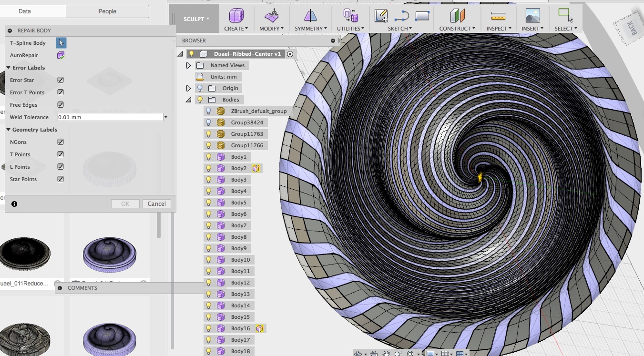Expand the Named Views folder
Image resolution: width=644 pixels, height=356 pixels.
click(188, 65)
